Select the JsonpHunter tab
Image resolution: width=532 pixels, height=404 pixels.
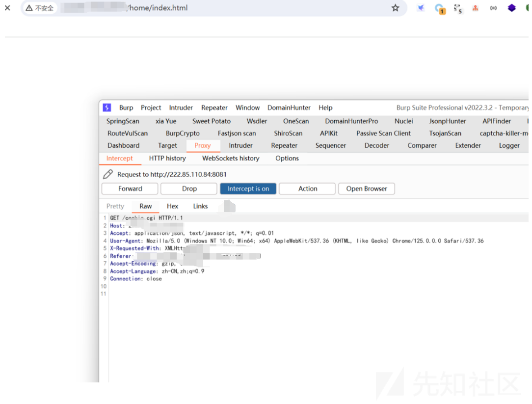[x=448, y=121]
